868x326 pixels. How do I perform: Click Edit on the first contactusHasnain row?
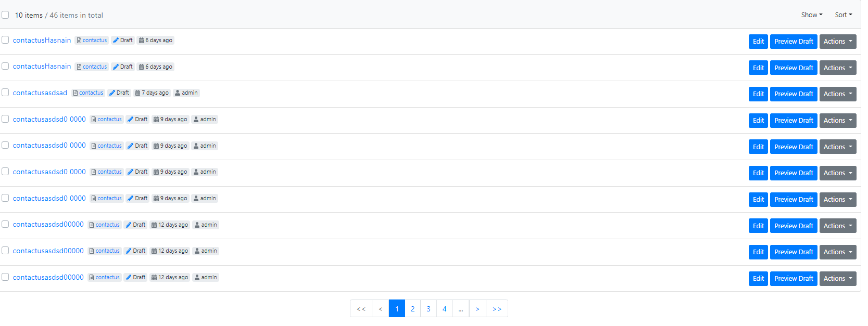coord(758,42)
